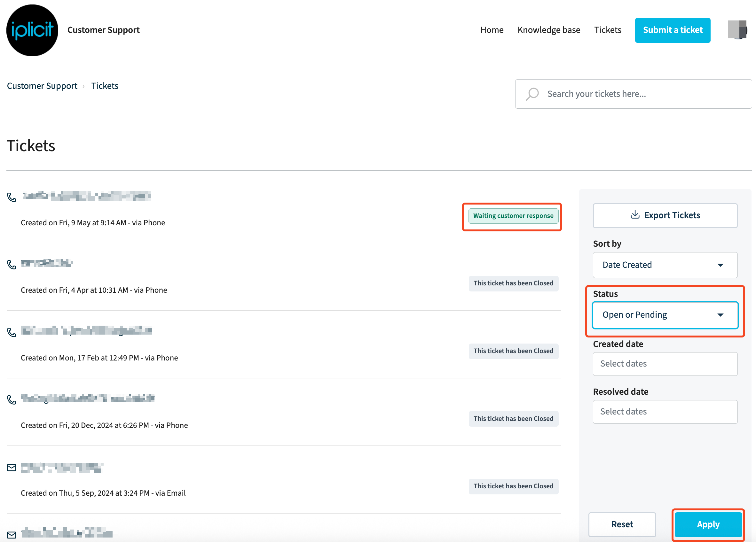This screenshot has height=542, width=756.
Task: Open the Status Open or Pending dropdown
Action: pyautogui.click(x=665, y=315)
